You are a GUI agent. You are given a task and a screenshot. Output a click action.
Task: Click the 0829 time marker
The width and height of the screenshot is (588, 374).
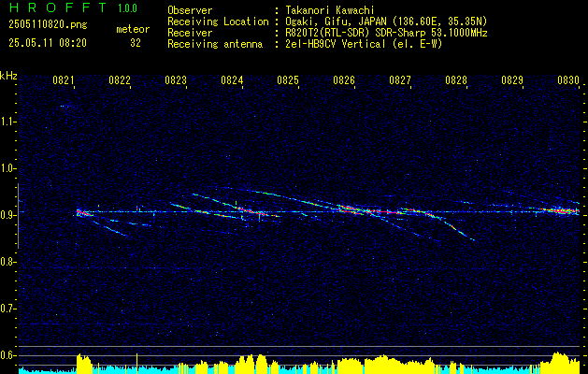tap(512, 80)
